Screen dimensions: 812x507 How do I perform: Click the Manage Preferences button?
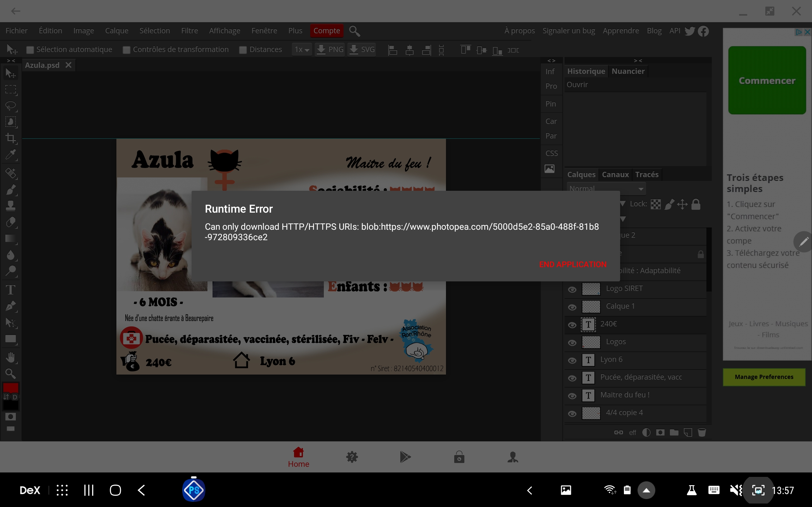[764, 377]
